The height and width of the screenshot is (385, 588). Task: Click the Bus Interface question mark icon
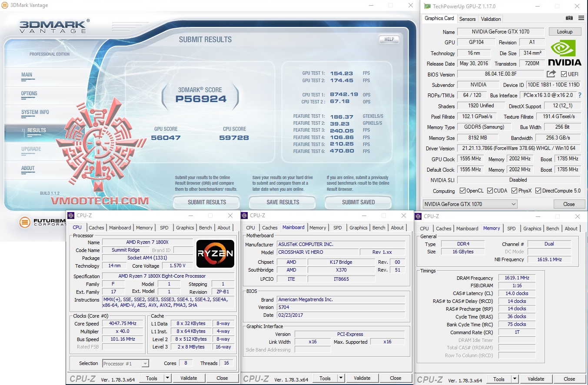581,95
